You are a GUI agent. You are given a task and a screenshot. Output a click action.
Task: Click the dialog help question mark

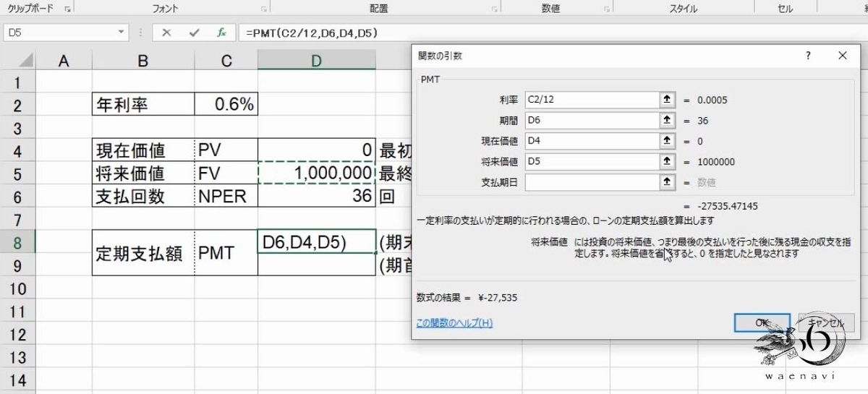tap(808, 56)
